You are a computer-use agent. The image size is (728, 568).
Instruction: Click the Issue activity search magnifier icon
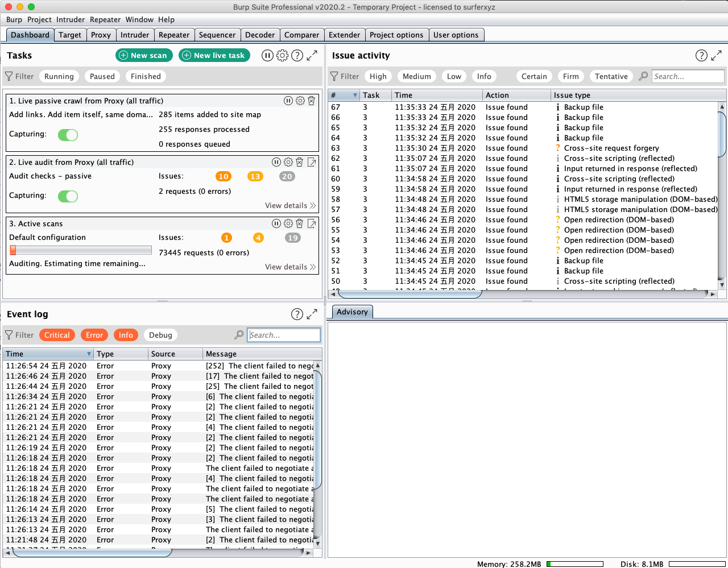coord(643,76)
